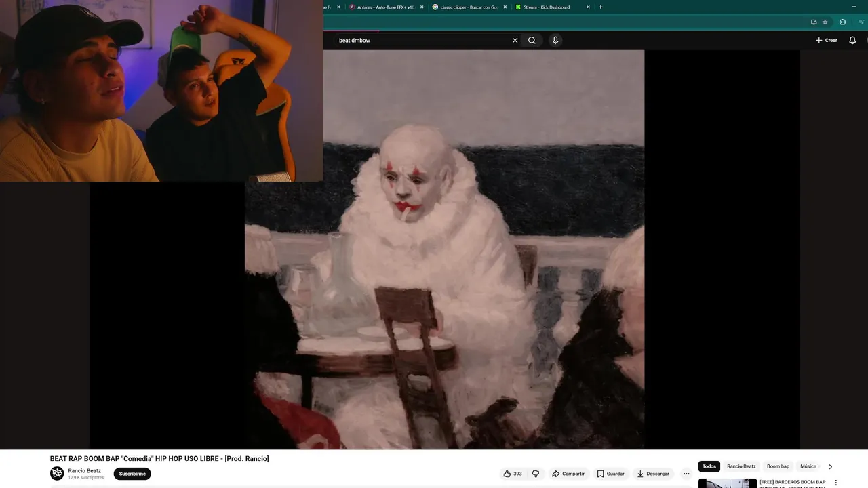The height and width of the screenshot is (488, 868).
Task: Bookmark this page with star icon
Action: (x=825, y=22)
